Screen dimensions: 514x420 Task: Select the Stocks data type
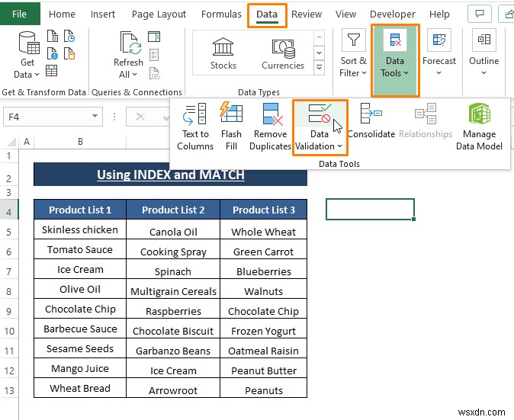(x=223, y=53)
